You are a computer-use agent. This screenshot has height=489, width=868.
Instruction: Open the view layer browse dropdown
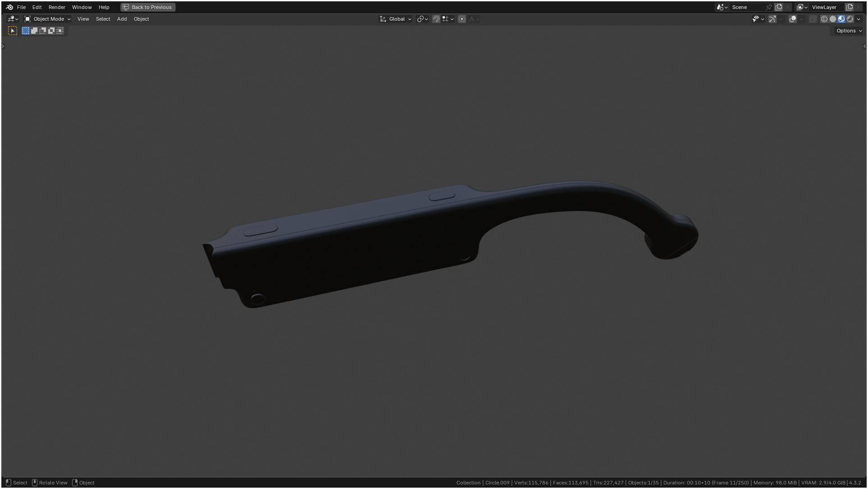pos(802,7)
